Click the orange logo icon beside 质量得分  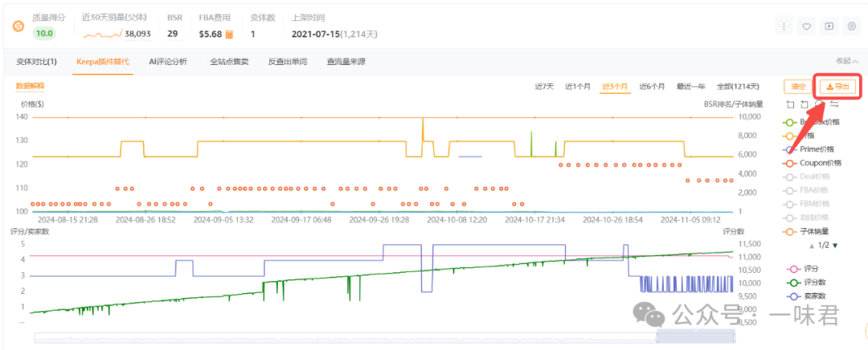pos(18,26)
